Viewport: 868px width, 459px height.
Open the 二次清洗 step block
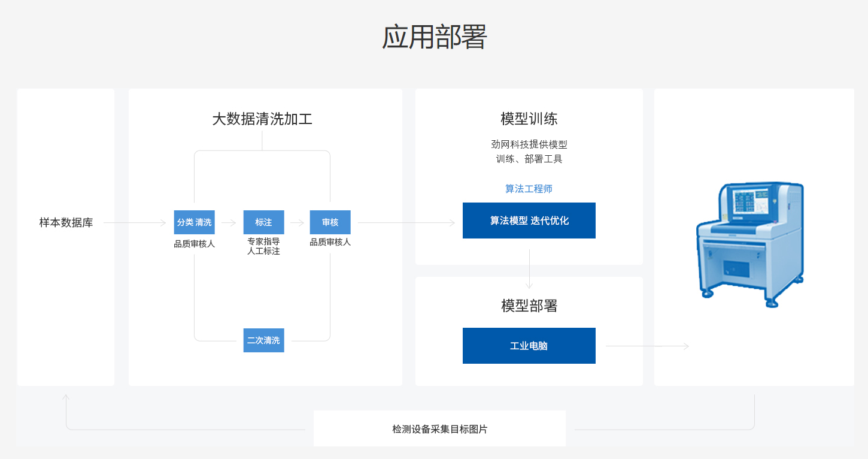263,340
